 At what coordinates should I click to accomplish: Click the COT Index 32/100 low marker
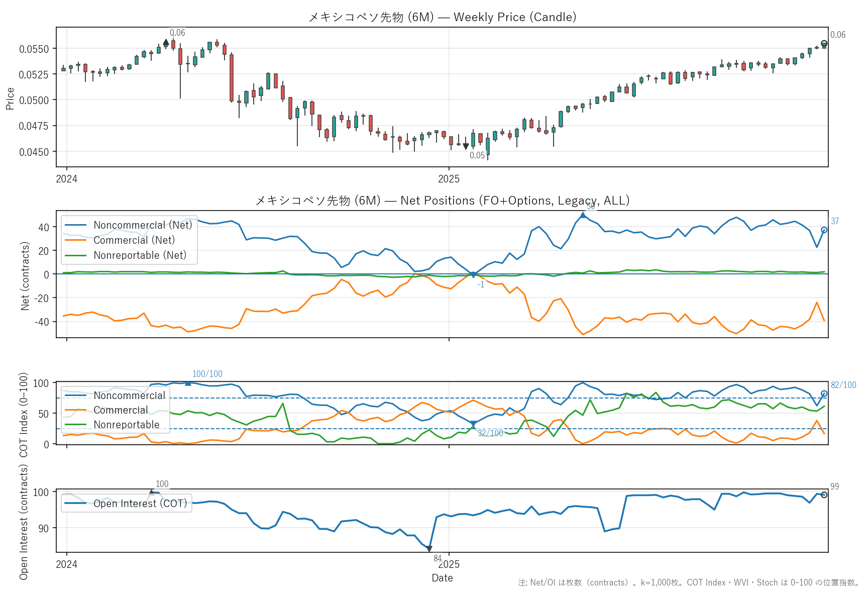click(473, 424)
